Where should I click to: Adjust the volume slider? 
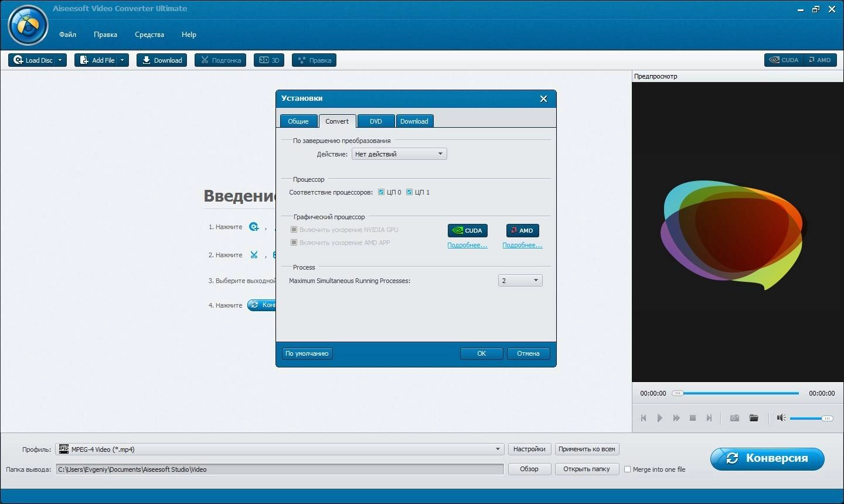[x=811, y=418]
